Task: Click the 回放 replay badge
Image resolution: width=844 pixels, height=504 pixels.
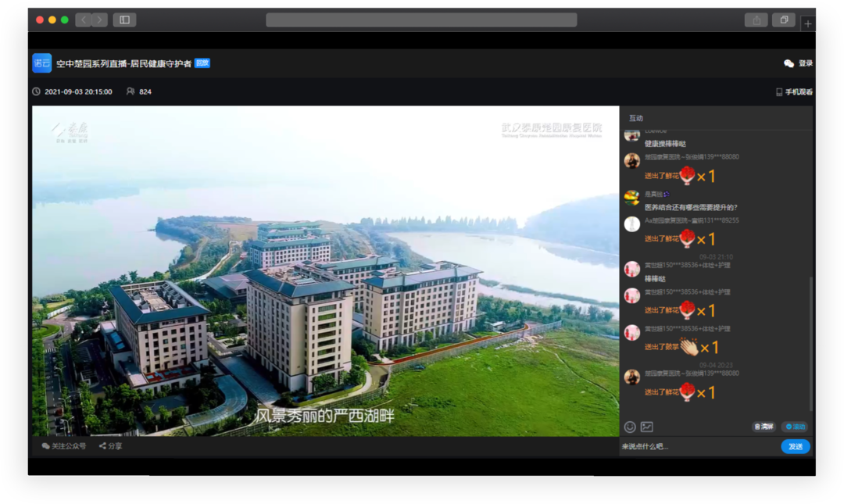Action: [x=202, y=63]
